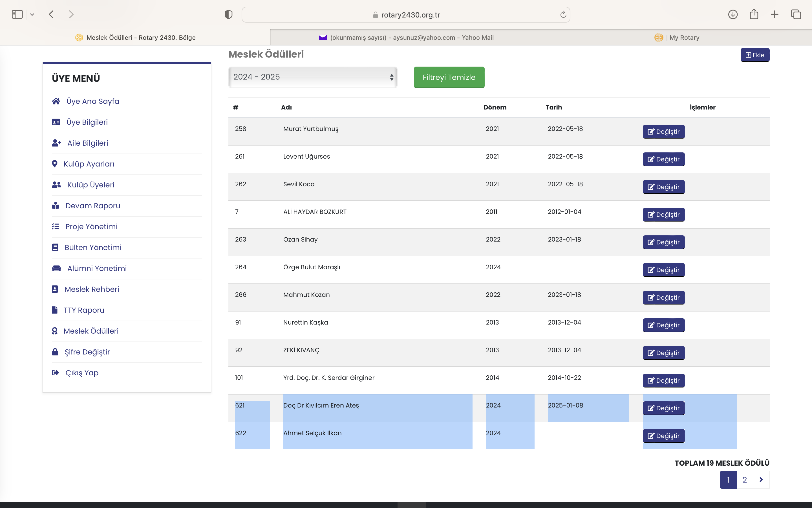Click the file icon beside TTY Raporu
The width and height of the screenshot is (812, 508).
pos(55,310)
